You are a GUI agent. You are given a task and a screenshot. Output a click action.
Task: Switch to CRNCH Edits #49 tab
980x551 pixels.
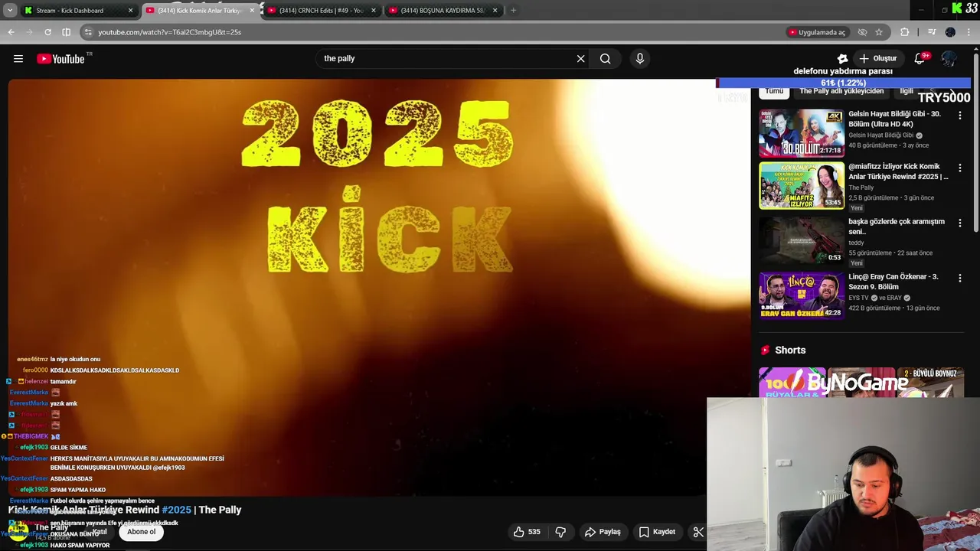coord(320,11)
